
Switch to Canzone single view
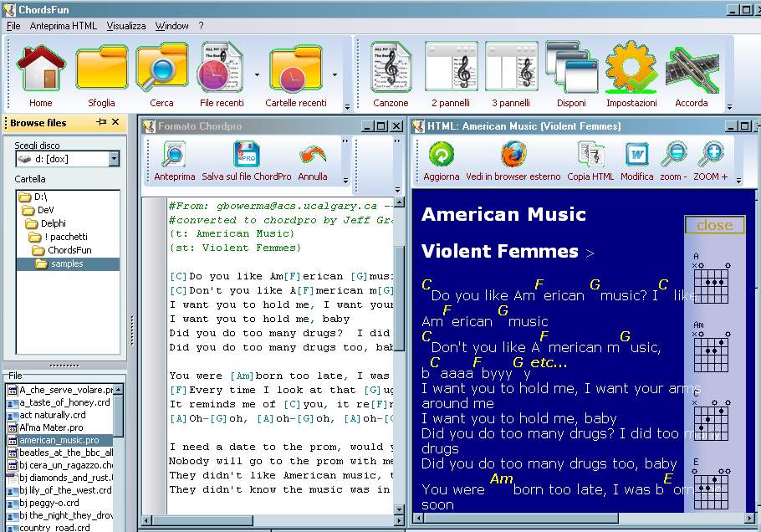pos(391,68)
